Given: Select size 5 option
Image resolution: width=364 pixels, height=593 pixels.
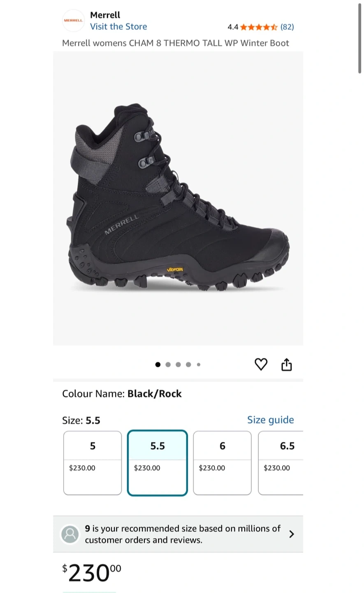Looking at the screenshot, I should click(x=93, y=462).
